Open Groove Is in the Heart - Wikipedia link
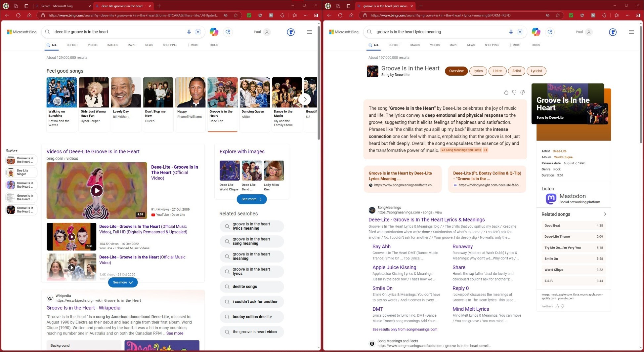 83,308
